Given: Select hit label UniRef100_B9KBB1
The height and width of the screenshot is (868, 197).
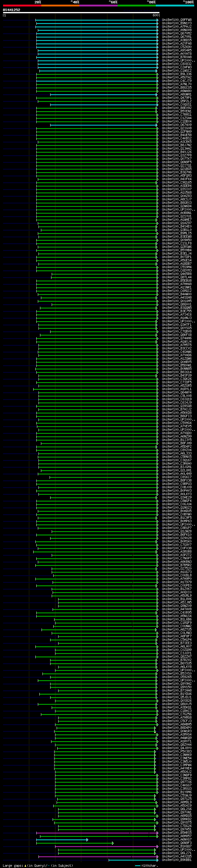Looking at the screenshot, I should [x=177, y=860].
